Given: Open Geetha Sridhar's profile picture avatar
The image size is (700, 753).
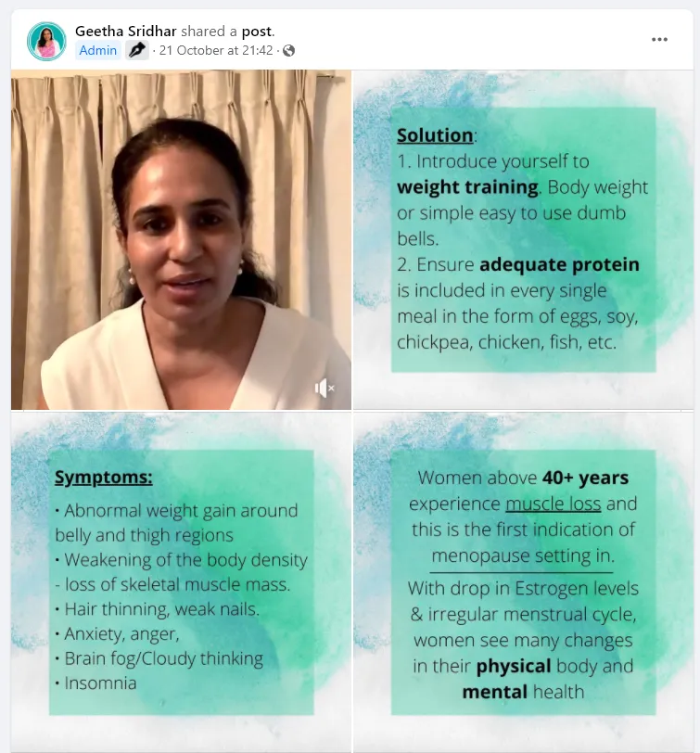Looking at the screenshot, I should 46,41.
